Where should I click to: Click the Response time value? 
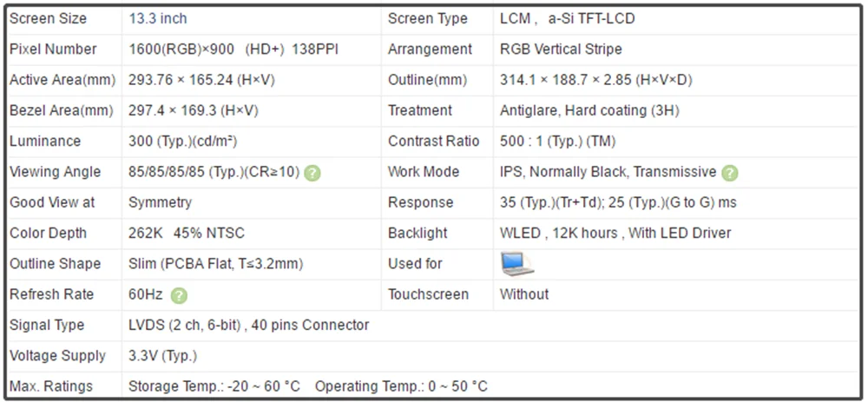[x=618, y=202]
